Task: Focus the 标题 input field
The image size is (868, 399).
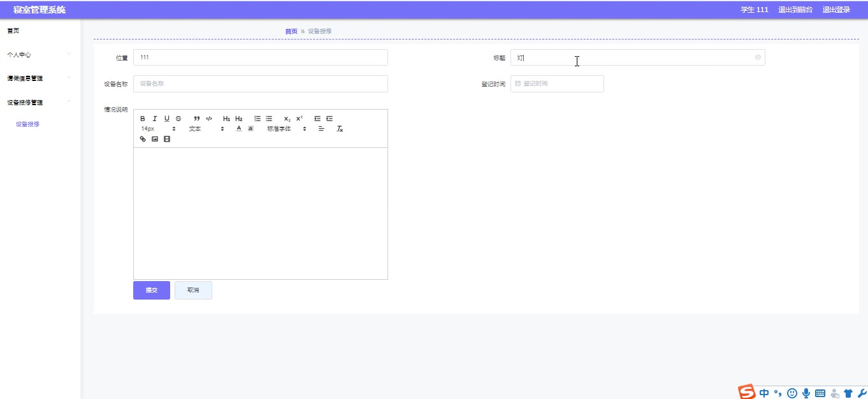Action: click(x=638, y=57)
